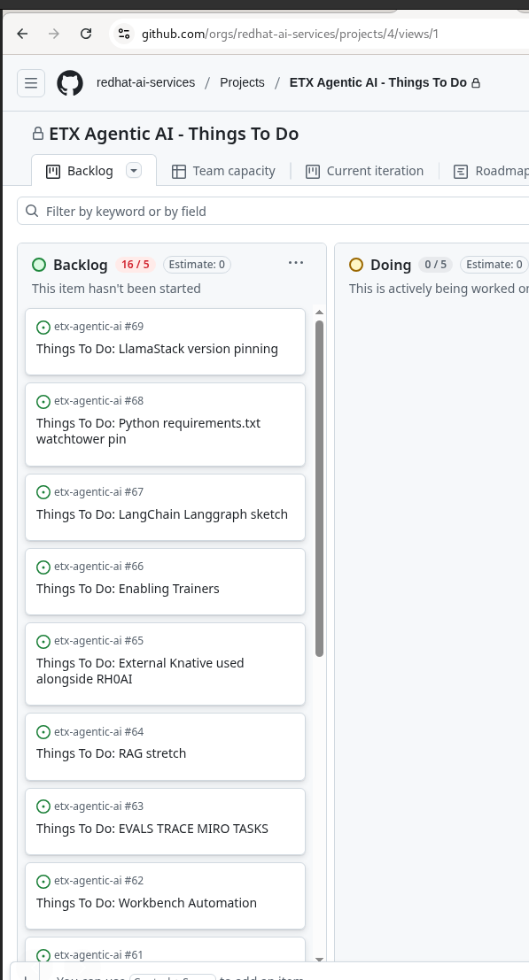Open Backlog column three-dot menu

(x=296, y=263)
